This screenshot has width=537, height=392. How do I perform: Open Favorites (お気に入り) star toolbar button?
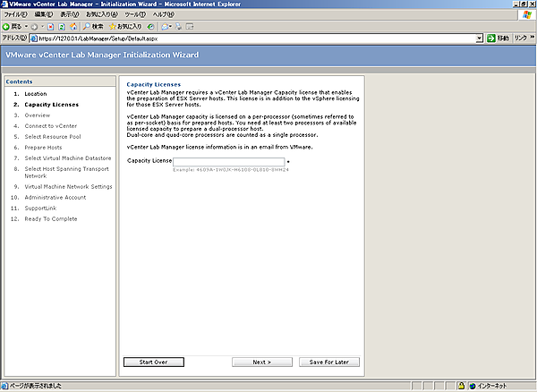click(x=125, y=27)
